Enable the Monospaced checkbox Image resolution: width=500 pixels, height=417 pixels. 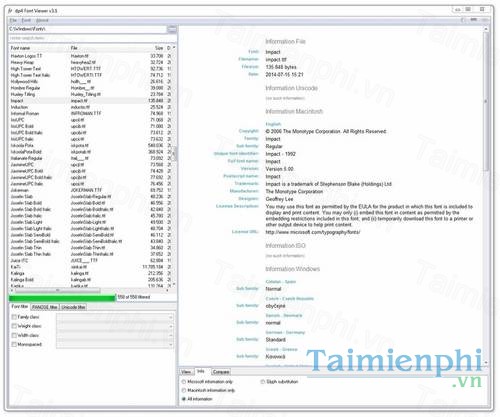coord(14,344)
